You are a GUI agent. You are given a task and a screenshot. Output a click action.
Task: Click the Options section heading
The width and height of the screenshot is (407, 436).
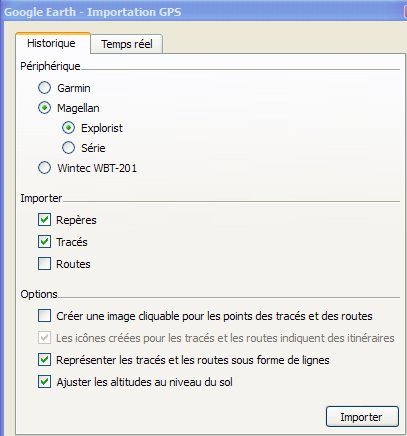click(x=39, y=294)
